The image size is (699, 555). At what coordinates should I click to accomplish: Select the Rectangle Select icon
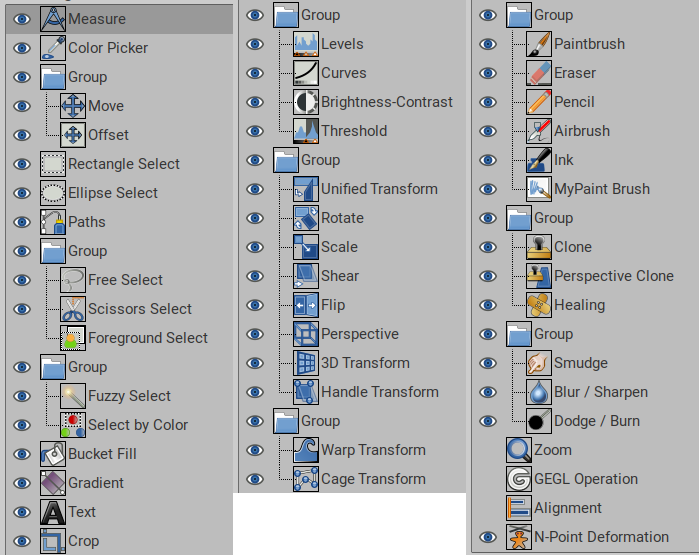click(53, 164)
